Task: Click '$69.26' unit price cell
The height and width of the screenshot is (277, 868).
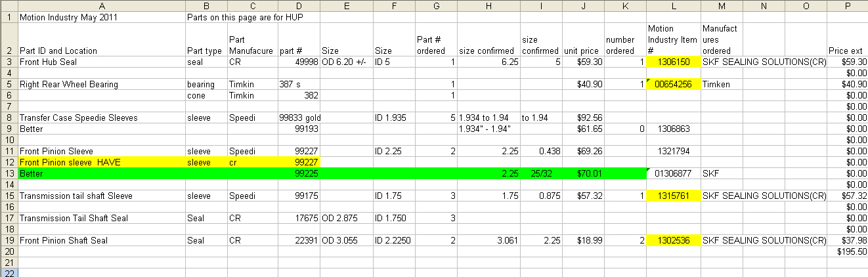Action: pos(583,151)
